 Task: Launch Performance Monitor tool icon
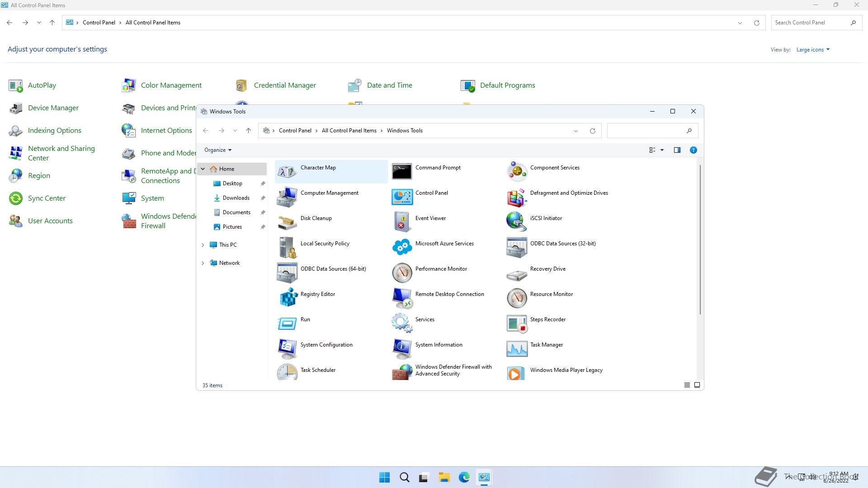[402, 272]
